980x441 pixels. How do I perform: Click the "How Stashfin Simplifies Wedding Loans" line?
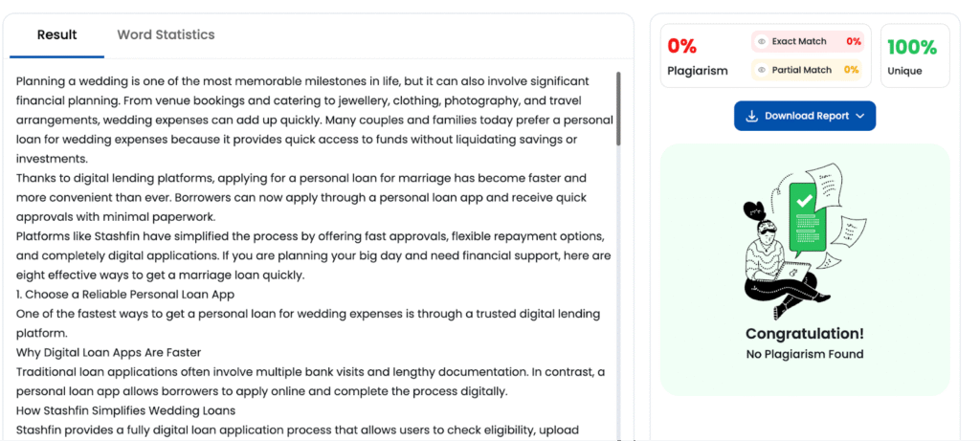(x=125, y=410)
